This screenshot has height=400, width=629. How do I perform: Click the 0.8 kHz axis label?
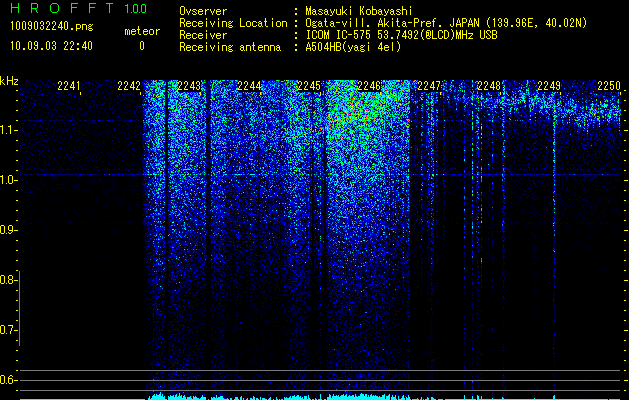[8, 280]
